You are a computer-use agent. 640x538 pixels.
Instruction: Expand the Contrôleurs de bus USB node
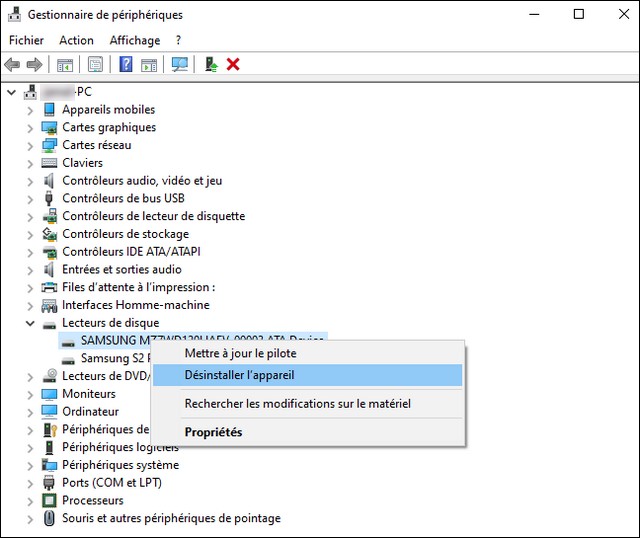[x=30, y=198]
